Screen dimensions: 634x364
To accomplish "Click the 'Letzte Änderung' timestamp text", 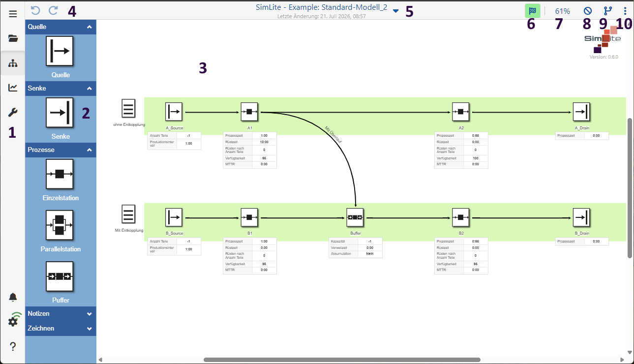I will (x=321, y=16).
